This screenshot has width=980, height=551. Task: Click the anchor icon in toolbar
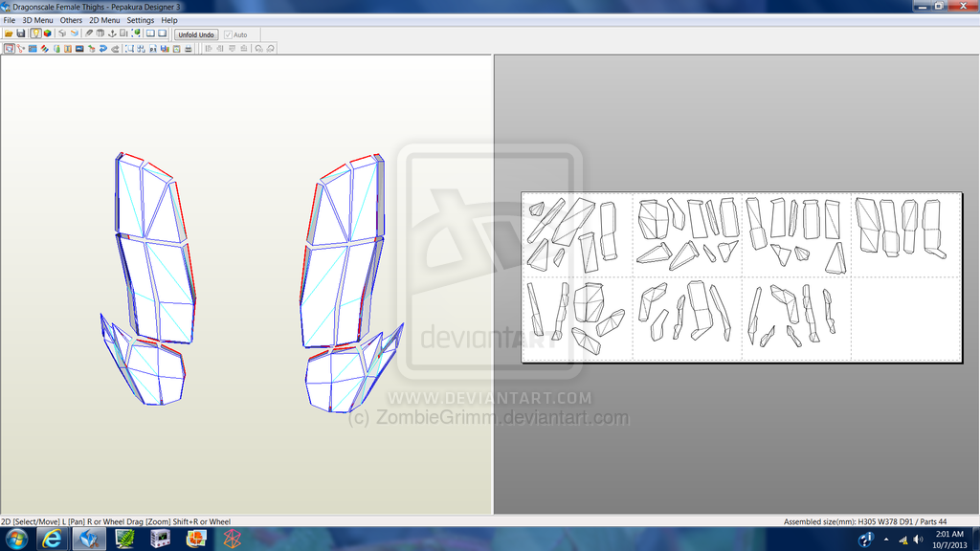pyautogui.click(x=113, y=33)
